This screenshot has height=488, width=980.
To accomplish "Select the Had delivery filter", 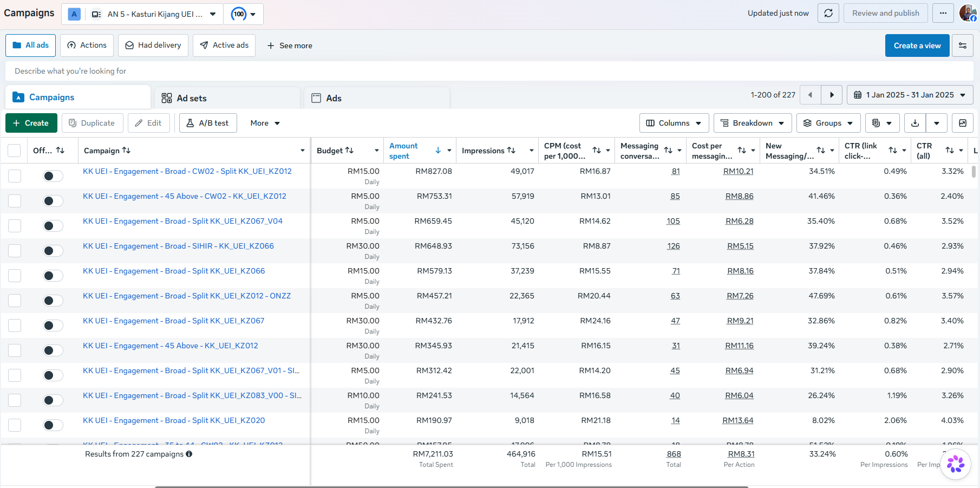I will pyautogui.click(x=153, y=45).
